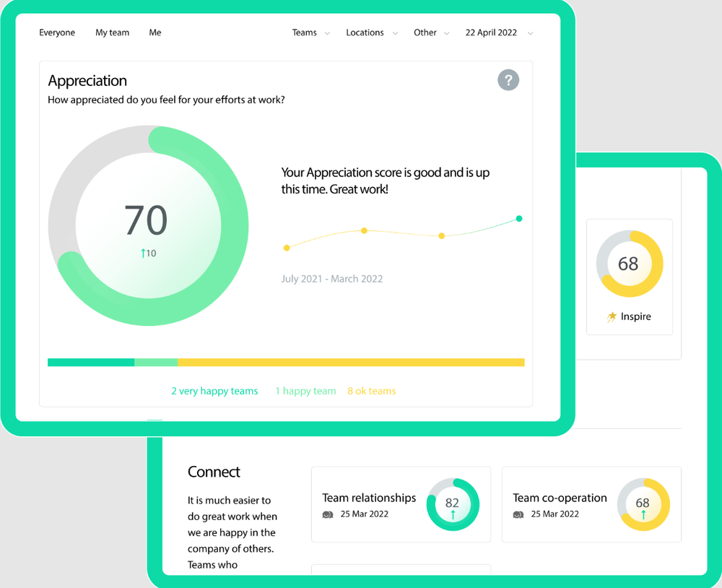The height and width of the screenshot is (588, 722).
Task: Open the 2 very happy teams link
Action: [214, 392]
